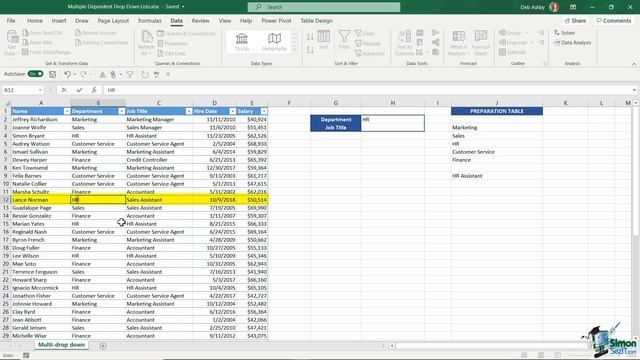Confirm entry with formula bar checkmark
Screen dimensions: 640x360
click(x=79, y=90)
